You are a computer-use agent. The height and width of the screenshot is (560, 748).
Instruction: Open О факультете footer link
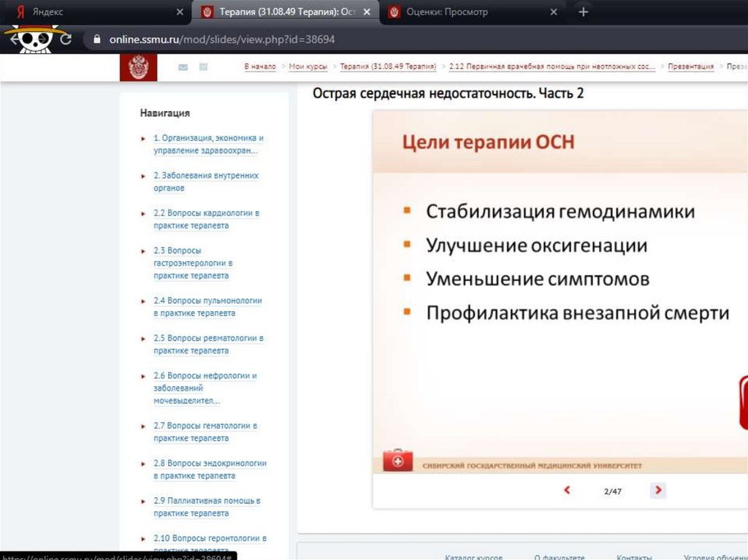pos(559,556)
